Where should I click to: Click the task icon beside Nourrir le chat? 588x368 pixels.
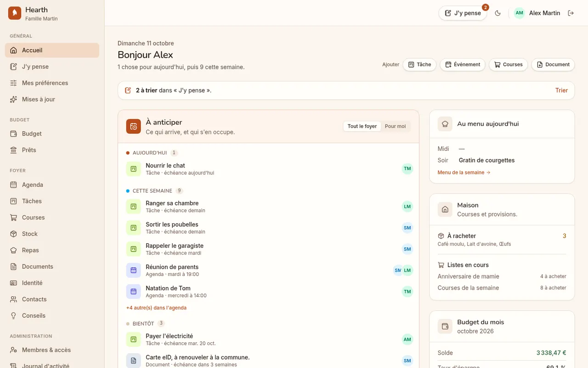click(x=134, y=169)
